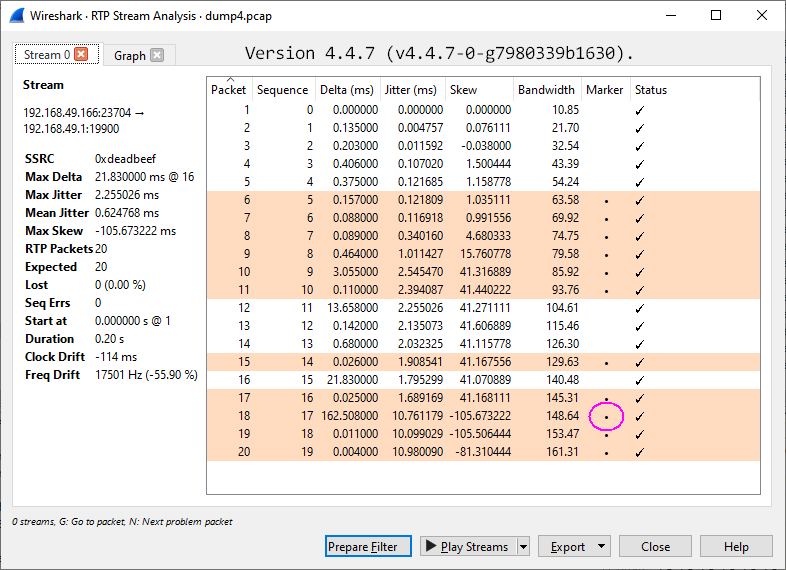Click status checkmark in packet 20 row
Screen dimensions: 786x570
[640, 453]
